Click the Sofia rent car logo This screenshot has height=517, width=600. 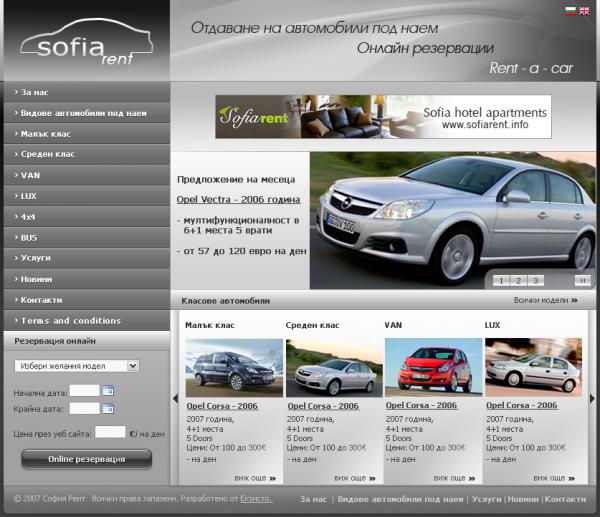(x=86, y=42)
